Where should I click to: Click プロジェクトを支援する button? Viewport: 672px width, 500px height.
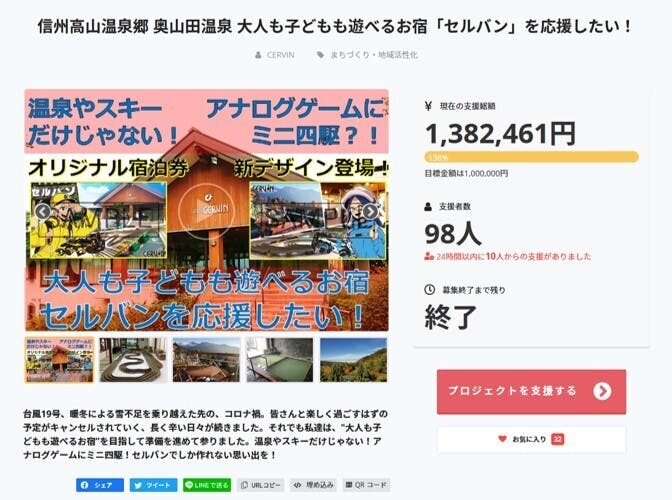click(x=531, y=392)
